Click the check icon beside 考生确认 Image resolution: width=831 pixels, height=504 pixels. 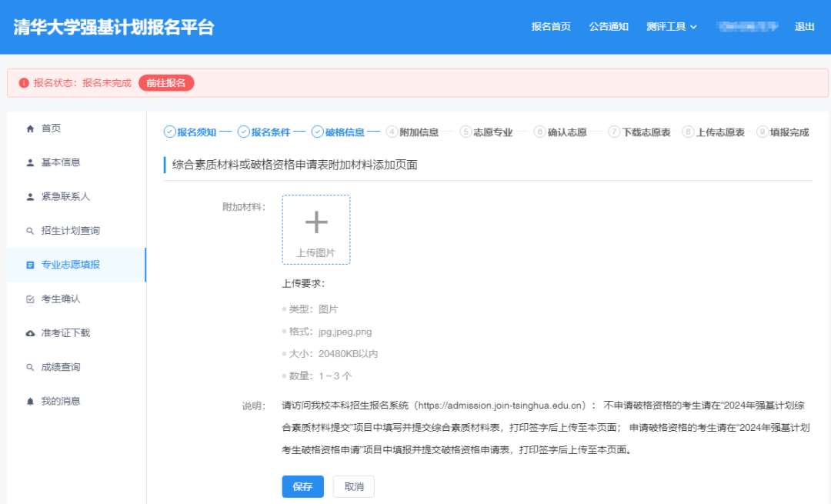(x=30, y=299)
